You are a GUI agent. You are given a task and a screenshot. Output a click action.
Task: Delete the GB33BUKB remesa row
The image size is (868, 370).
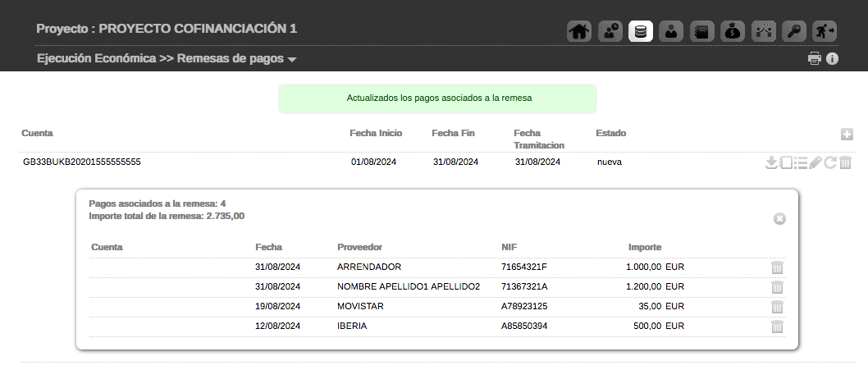(x=846, y=162)
